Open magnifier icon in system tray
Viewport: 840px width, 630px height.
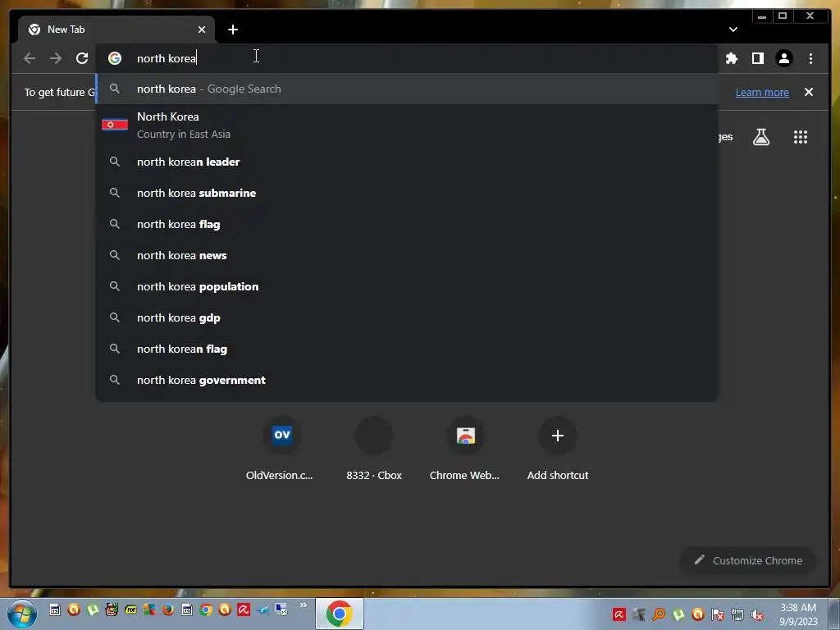(659, 614)
